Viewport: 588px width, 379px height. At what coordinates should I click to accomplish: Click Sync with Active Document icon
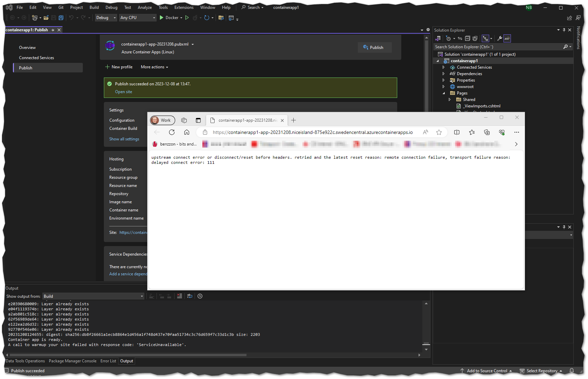click(x=460, y=38)
